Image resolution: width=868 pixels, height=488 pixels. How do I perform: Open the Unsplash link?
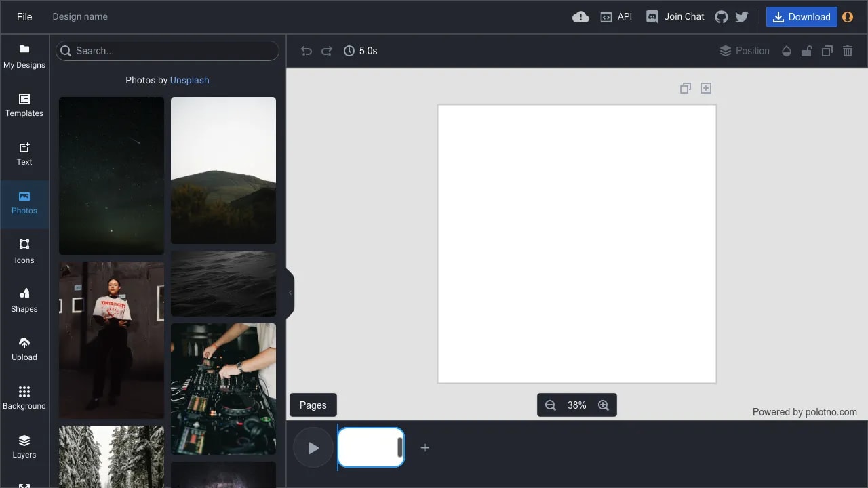189,80
